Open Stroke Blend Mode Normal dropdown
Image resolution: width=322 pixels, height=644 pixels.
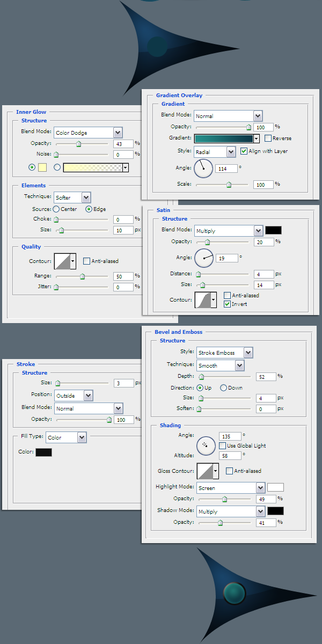(89, 408)
